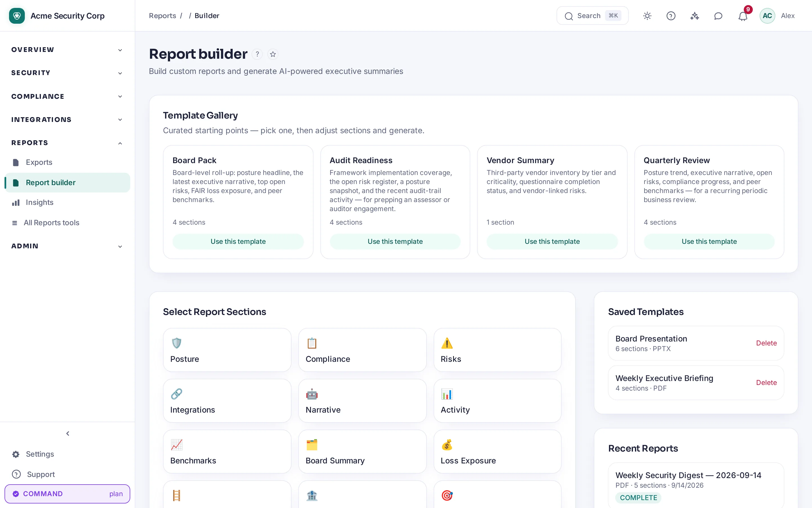Click the Support question circle icon

pyautogui.click(x=16, y=474)
